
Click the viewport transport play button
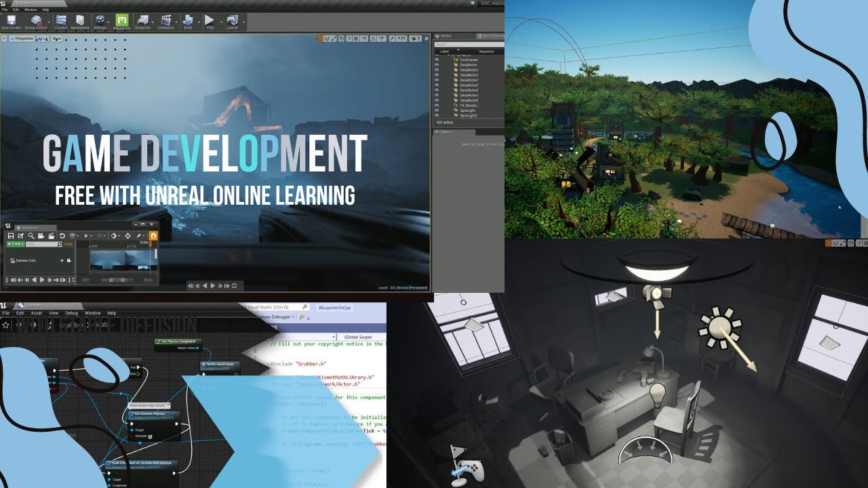click(x=212, y=286)
